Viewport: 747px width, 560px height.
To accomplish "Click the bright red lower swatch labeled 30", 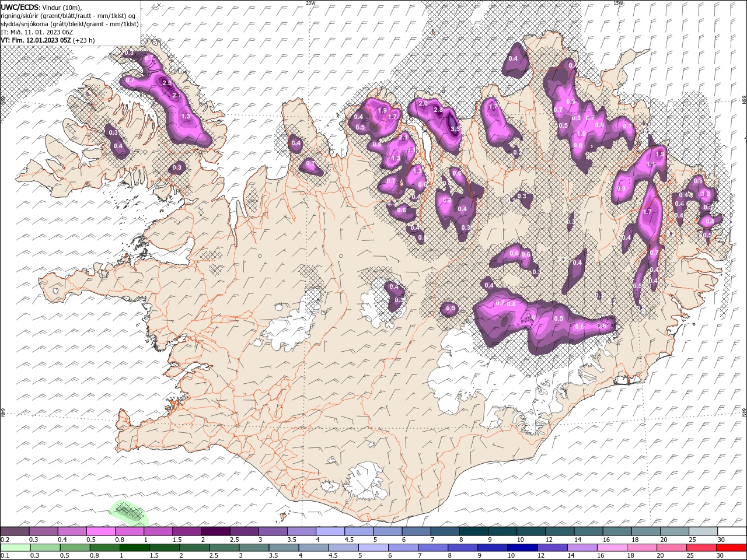I will [731, 548].
